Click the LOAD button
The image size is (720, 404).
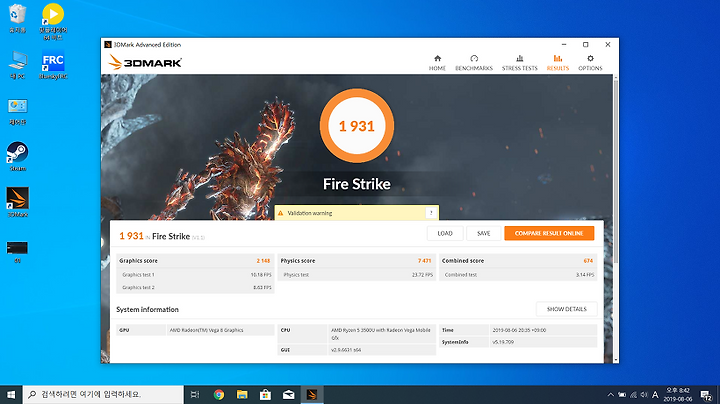tap(444, 233)
